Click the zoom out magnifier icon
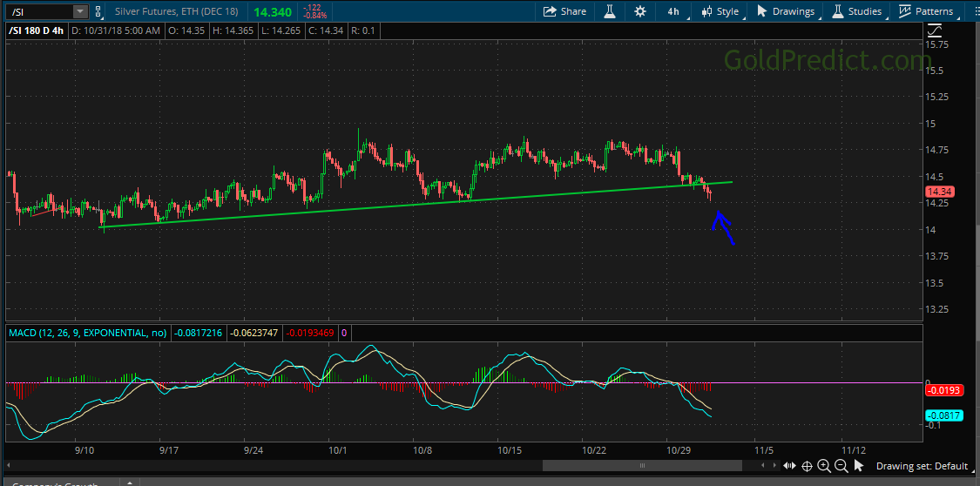 coord(840,466)
